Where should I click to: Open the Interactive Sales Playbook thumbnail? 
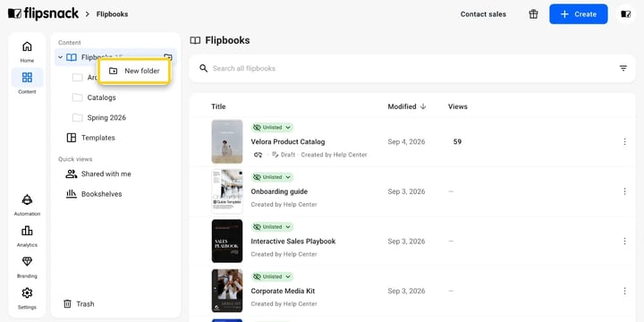click(x=227, y=241)
